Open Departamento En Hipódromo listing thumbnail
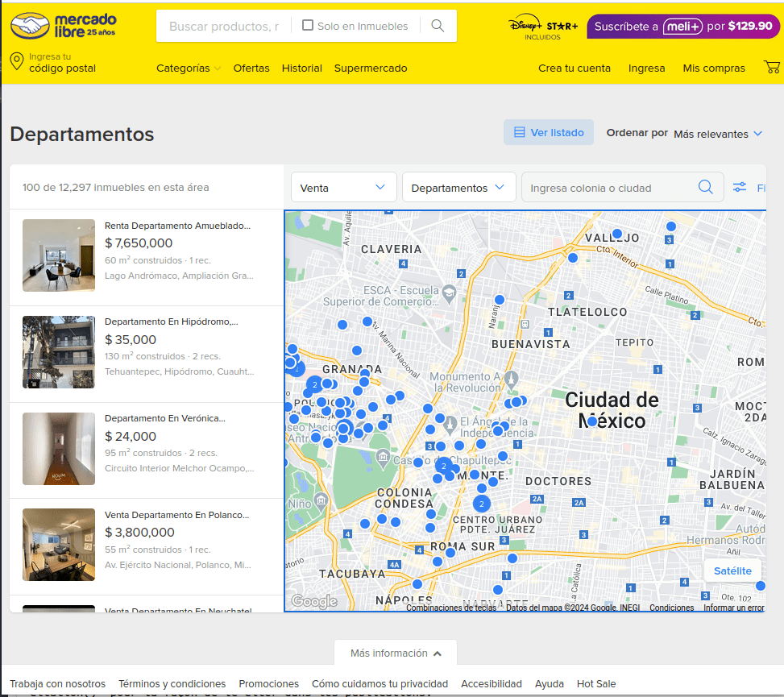 pyautogui.click(x=59, y=351)
